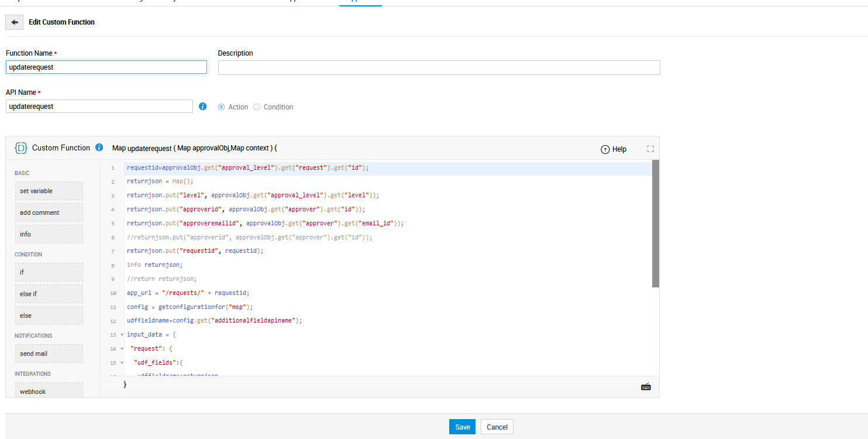Expand code editor to fullscreen
This screenshot has height=439, width=868.
point(650,149)
